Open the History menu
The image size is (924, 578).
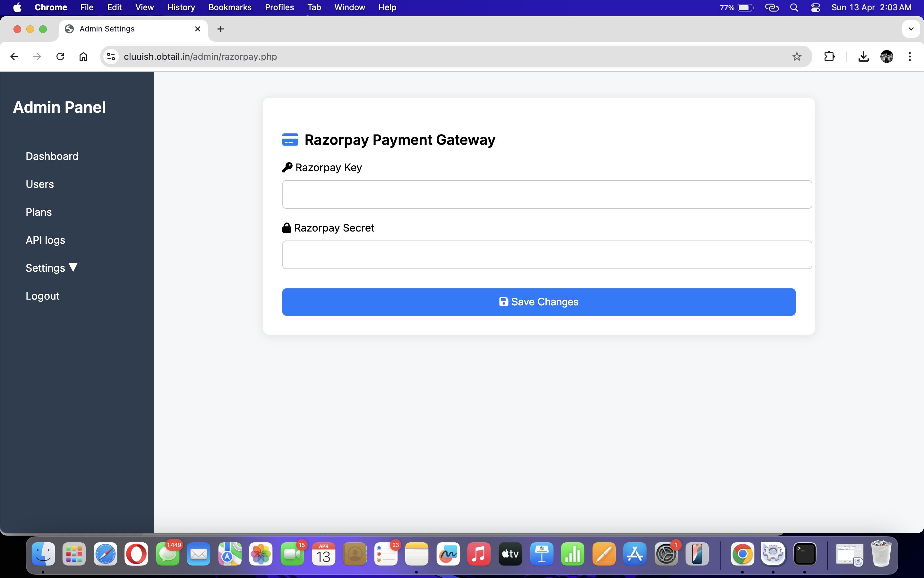(x=181, y=8)
